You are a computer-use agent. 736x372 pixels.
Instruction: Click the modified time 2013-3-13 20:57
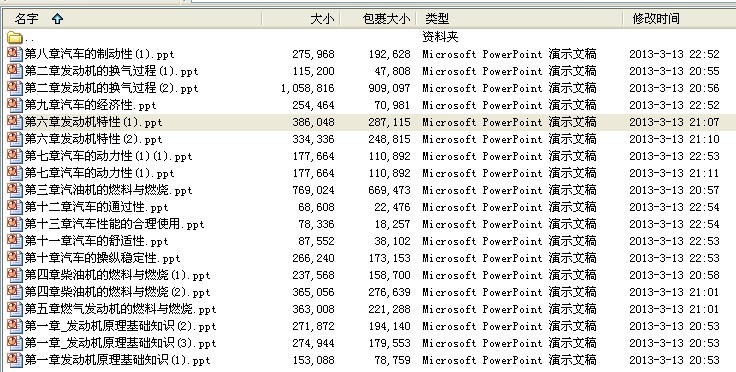pos(674,190)
